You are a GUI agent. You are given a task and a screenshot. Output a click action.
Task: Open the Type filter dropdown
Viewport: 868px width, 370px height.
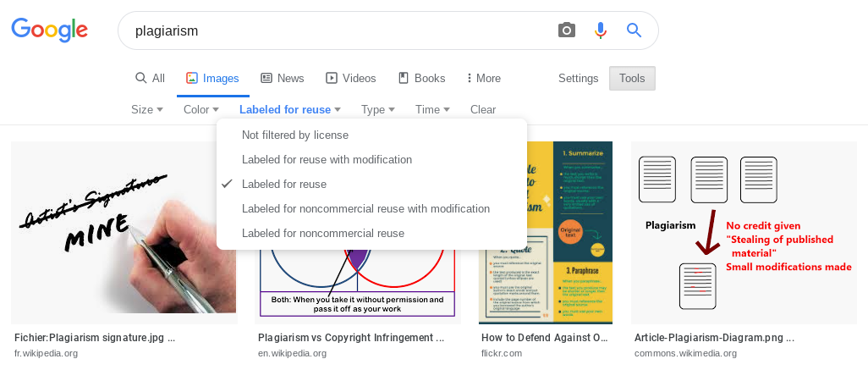[x=378, y=109]
